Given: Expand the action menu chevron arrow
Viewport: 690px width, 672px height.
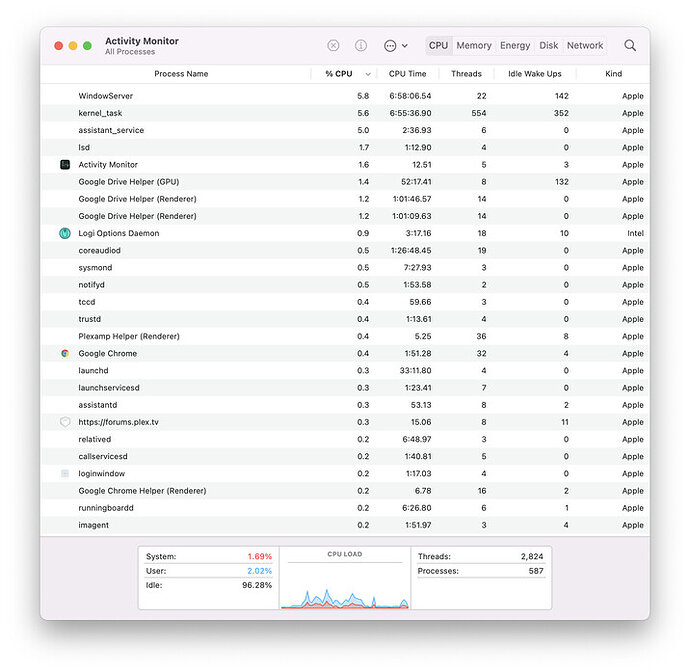Looking at the screenshot, I should click(x=405, y=46).
